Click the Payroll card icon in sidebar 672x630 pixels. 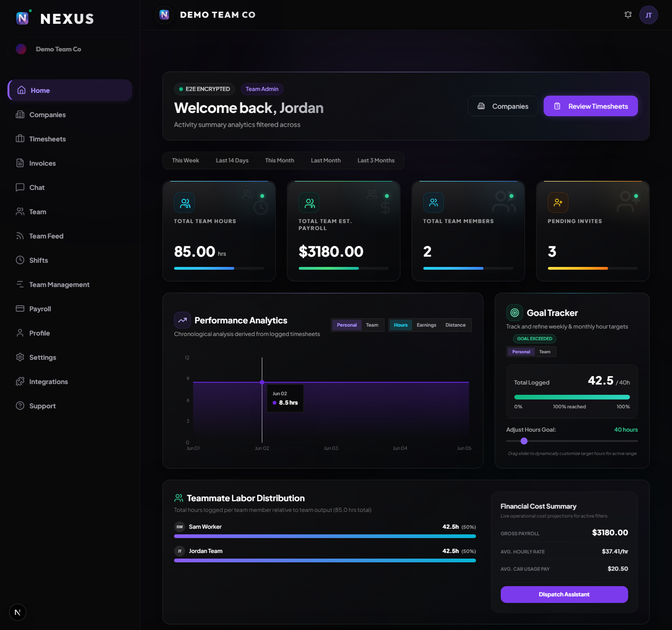pyautogui.click(x=20, y=308)
